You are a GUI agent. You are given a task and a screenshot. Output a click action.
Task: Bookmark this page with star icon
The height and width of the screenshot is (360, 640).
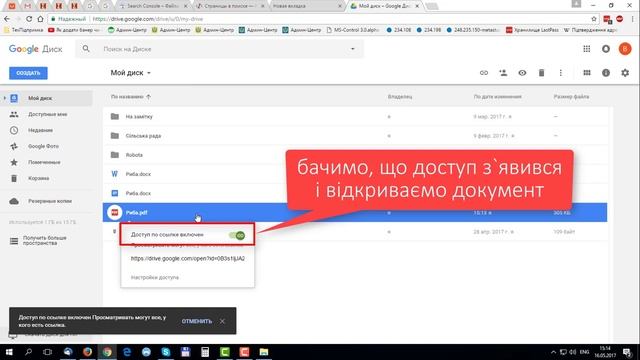[x=594, y=19]
